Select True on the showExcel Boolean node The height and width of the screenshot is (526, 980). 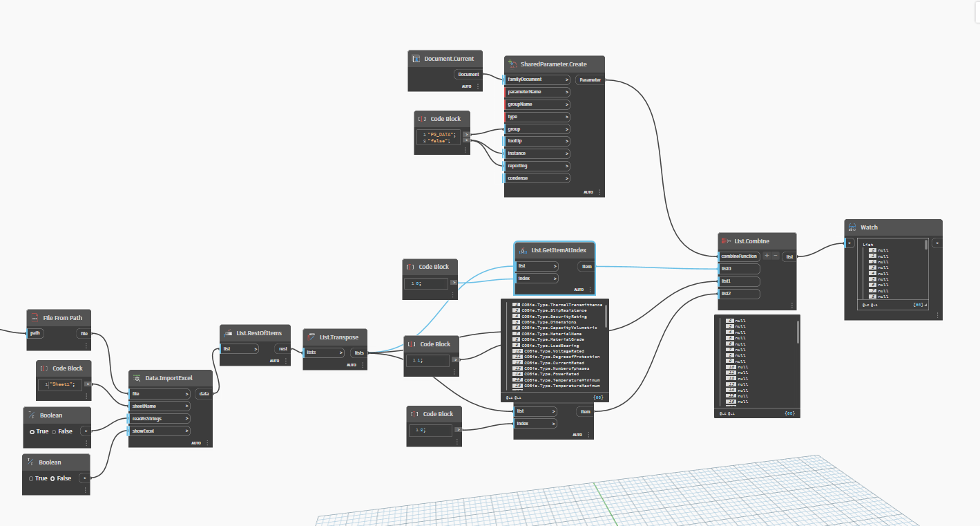coord(32,478)
